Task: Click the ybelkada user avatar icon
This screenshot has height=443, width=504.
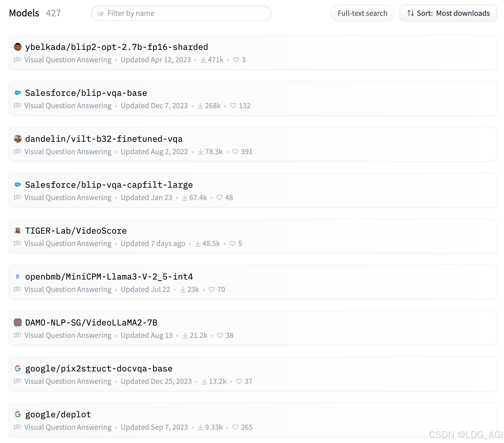Action: point(18,47)
